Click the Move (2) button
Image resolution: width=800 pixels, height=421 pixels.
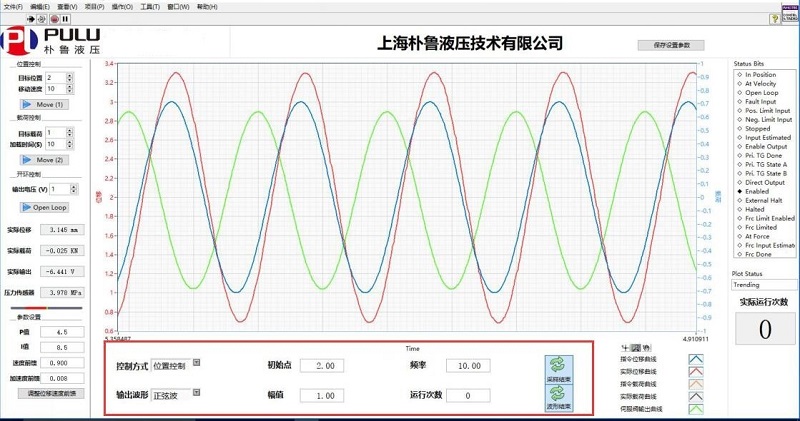(44, 160)
